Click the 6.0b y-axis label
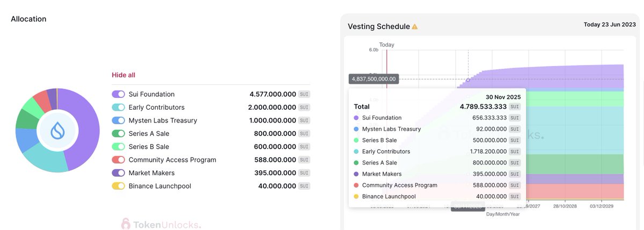The height and width of the screenshot is (230, 644). (374, 50)
